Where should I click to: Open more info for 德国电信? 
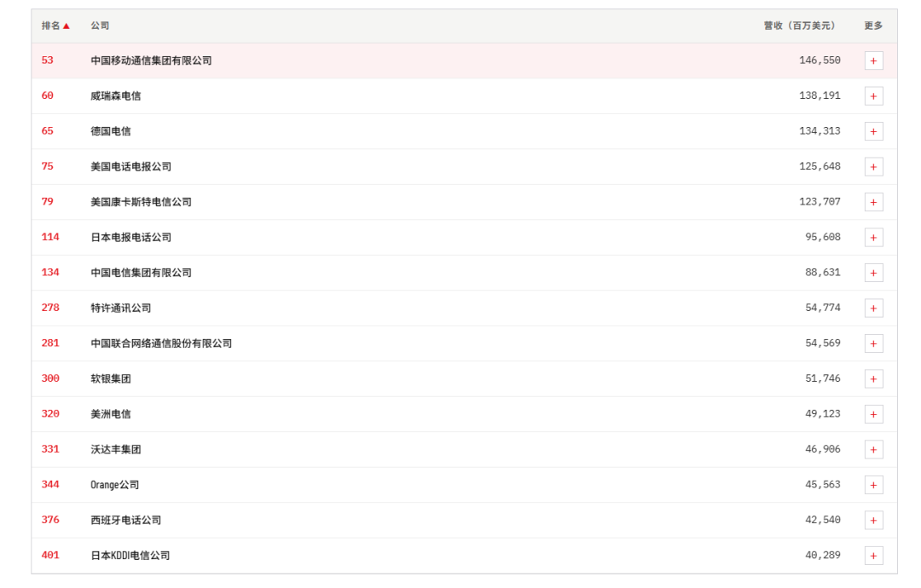click(873, 131)
